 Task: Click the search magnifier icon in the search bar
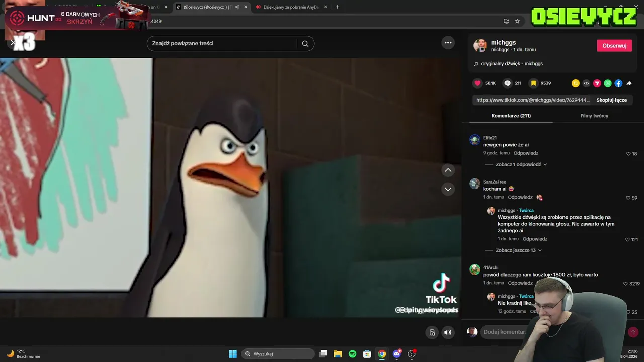coord(305,44)
